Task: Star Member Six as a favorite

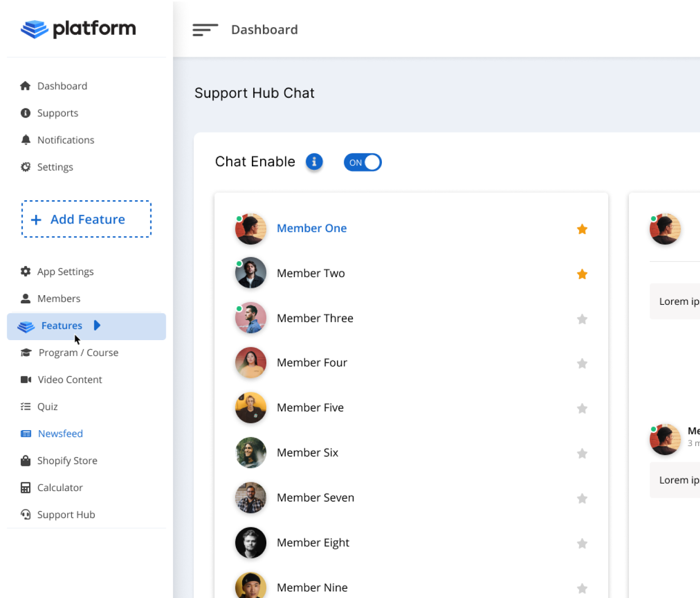Action: pyautogui.click(x=582, y=453)
